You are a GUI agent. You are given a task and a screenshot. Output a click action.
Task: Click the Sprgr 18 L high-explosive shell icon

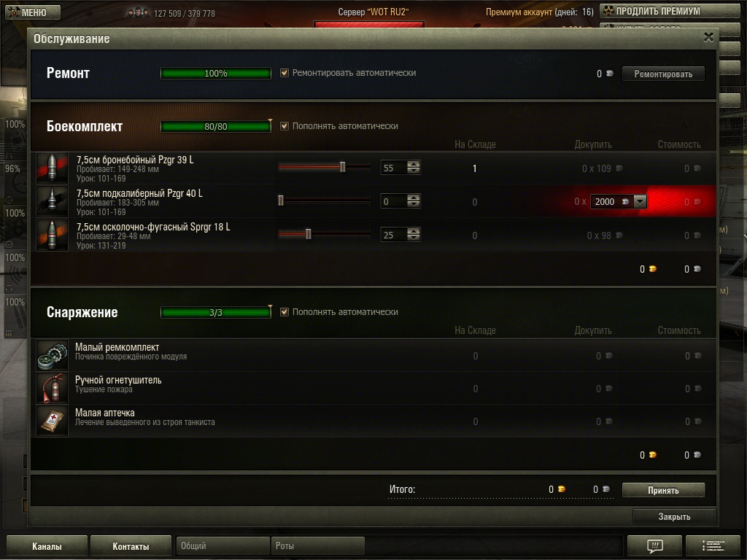[x=53, y=235]
